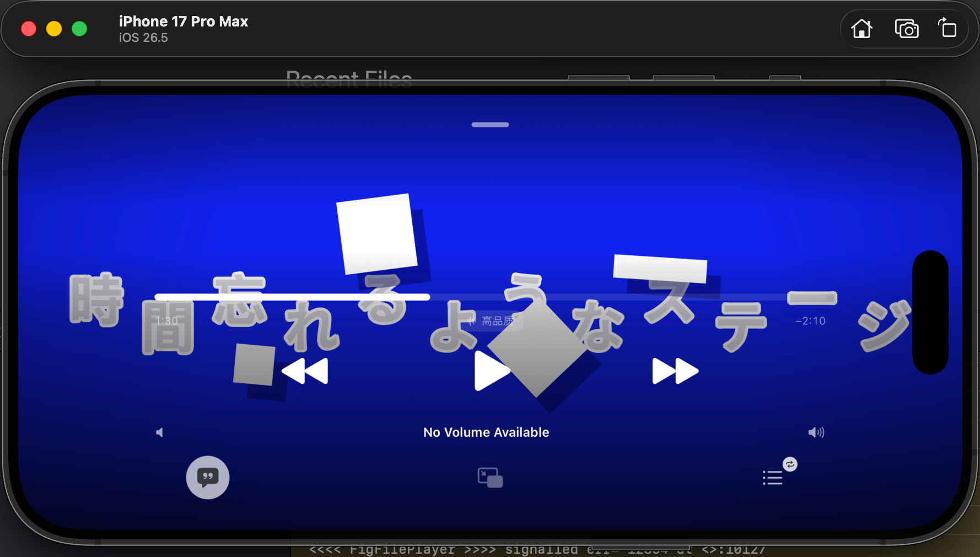Screen dimensions: 980x557
Task: Open the picture-in-picture output icon
Action: [490, 478]
